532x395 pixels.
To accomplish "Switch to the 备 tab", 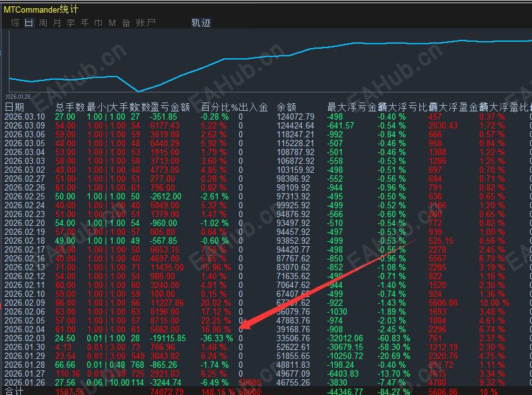I will click(x=126, y=23).
